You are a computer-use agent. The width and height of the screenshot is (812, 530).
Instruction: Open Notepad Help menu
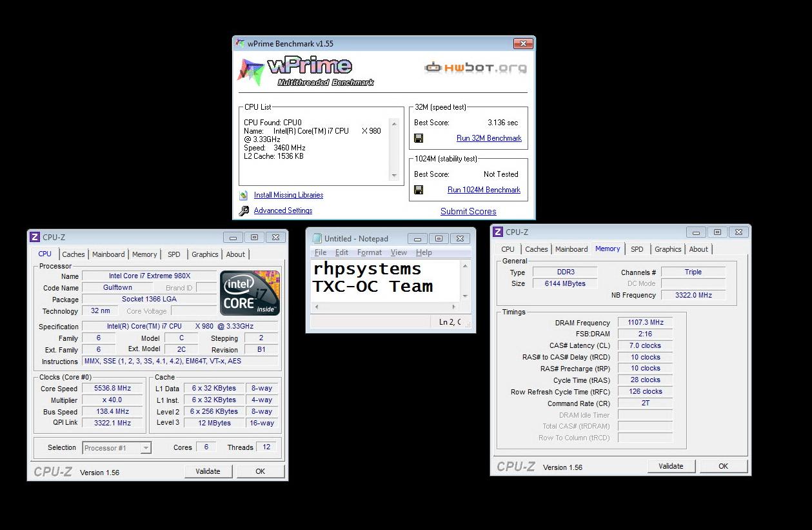424,252
